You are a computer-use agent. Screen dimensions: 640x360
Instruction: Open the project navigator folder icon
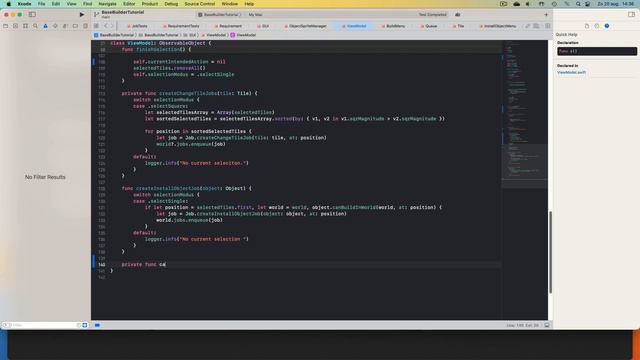pos(6,26)
